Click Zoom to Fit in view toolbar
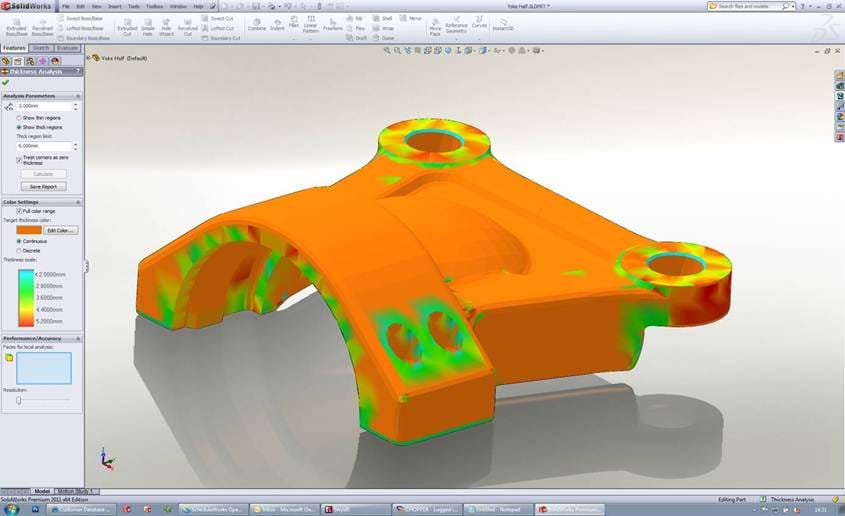This screenshot has height=516, width=845. pos(387,51)
